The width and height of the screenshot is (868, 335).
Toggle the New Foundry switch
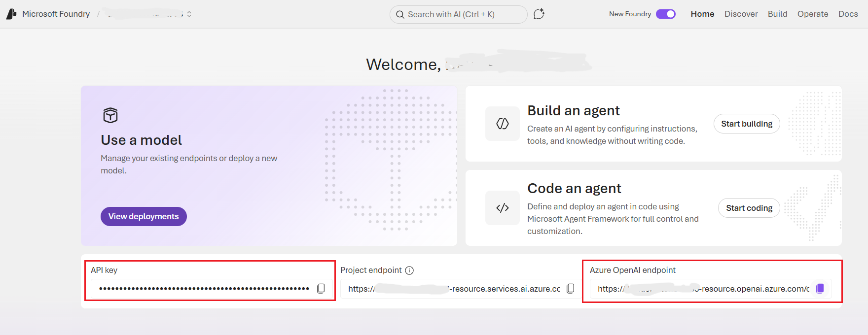(x=666, y=14)
